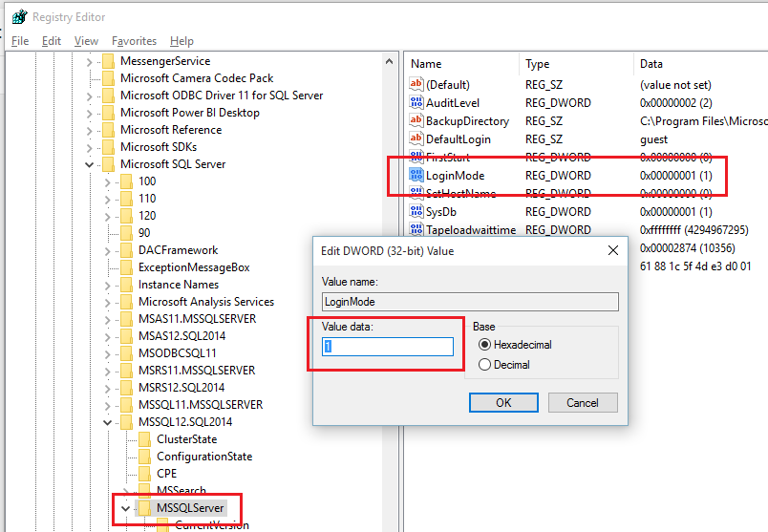The image size is (768, 532).
Task: Click the DACFramework folder icon
Action: click(x=126, y=250)
